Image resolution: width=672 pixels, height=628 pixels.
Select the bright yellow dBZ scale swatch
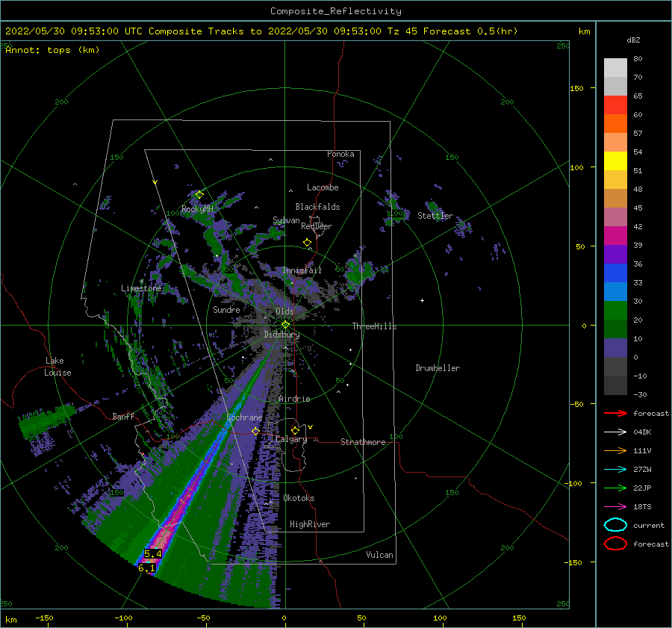point(615,161)
